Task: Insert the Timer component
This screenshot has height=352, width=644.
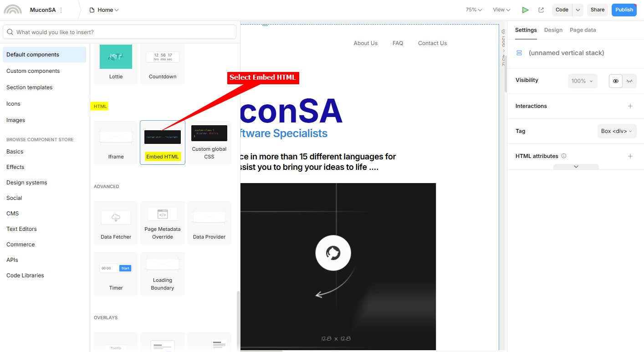Action: (x=116, y=273)
